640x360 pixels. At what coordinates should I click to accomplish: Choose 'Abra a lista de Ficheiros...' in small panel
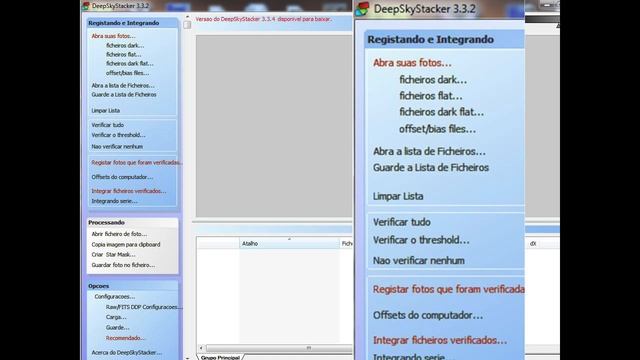click(123, 86)
